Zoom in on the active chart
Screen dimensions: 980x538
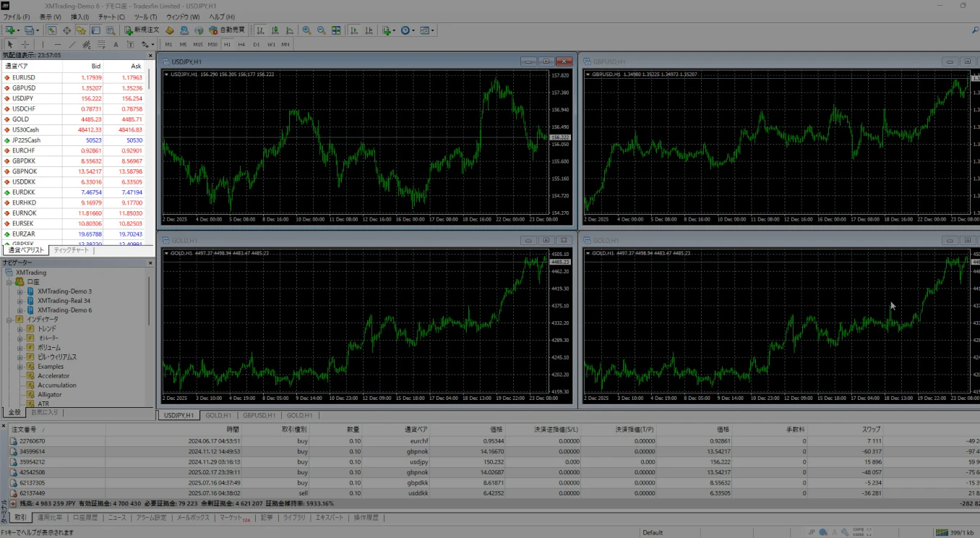point(306,30)
